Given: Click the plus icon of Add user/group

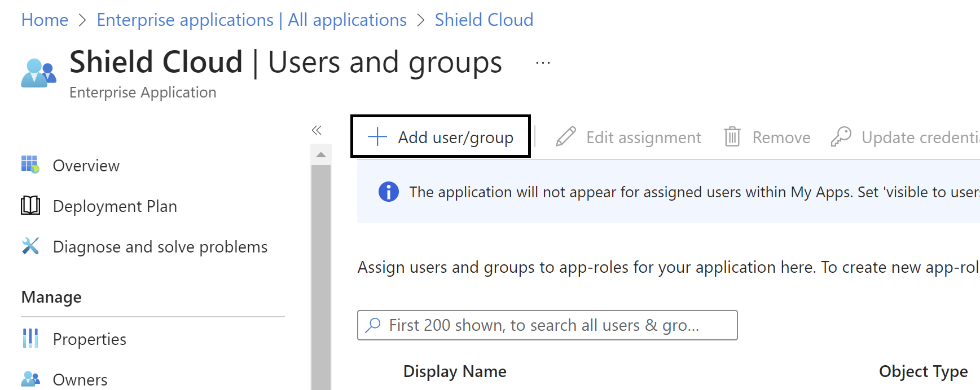Looking at the screenshot, I should [377, 136].
